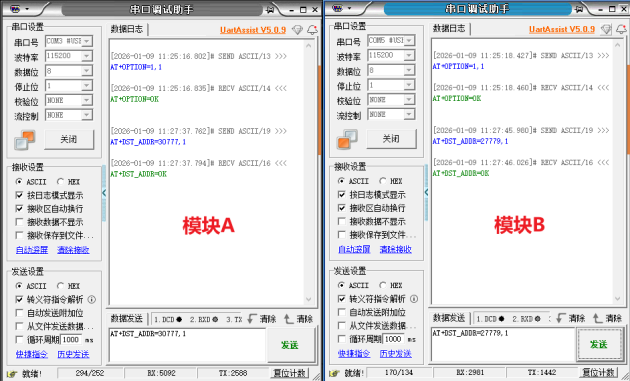Viewport: 630px width, 381px height.
Task: Open the 串口号 COM3 dropdown
Action: (87, 41)
